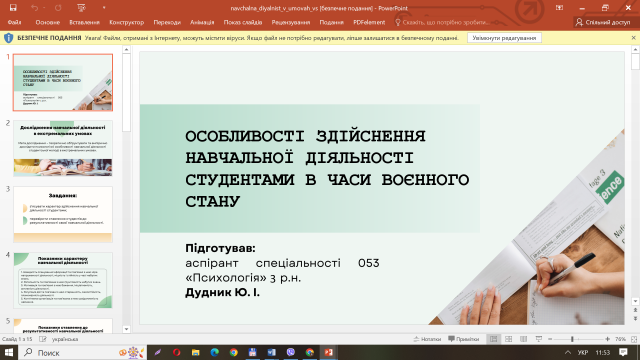Image resolution: width=640 pixels, height=360 pixels.
Task: Click the Спільний доступ button
Action: pyautogui.click(x=603, y=22)
